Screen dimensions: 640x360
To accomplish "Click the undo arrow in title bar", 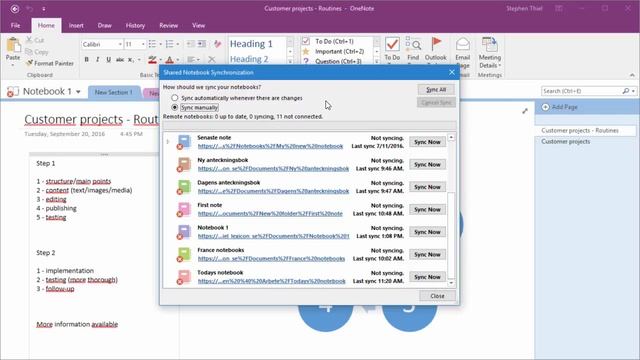I will coord(30,9).
